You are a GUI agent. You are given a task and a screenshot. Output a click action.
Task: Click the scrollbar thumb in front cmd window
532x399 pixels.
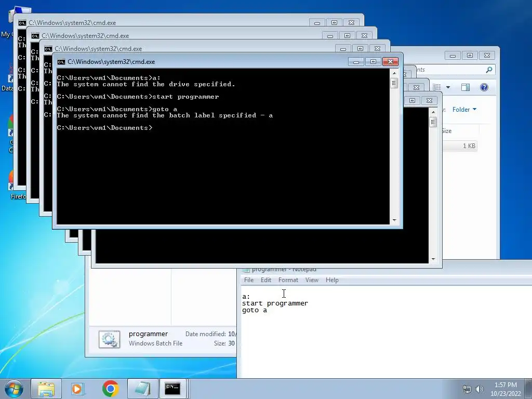394,83
